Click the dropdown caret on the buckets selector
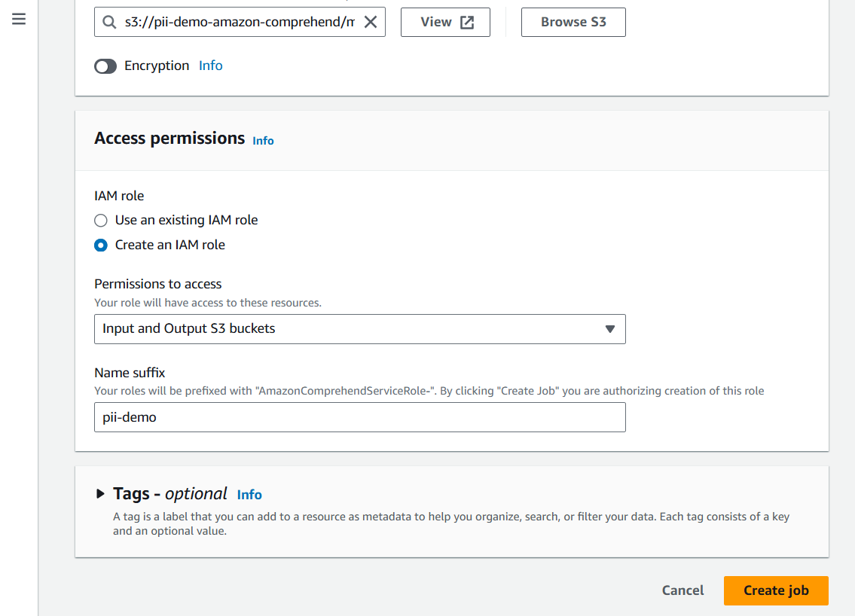This screenshot has width=855, height=616. (610, 329)
